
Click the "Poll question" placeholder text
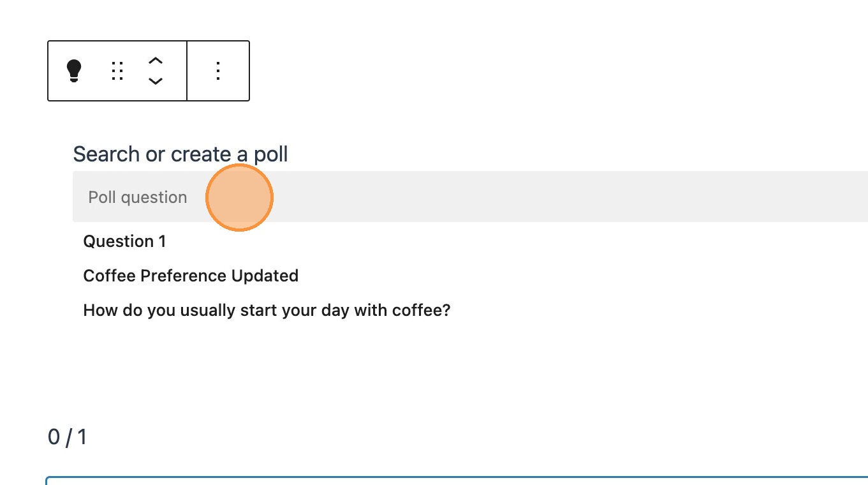pos(138,197)
